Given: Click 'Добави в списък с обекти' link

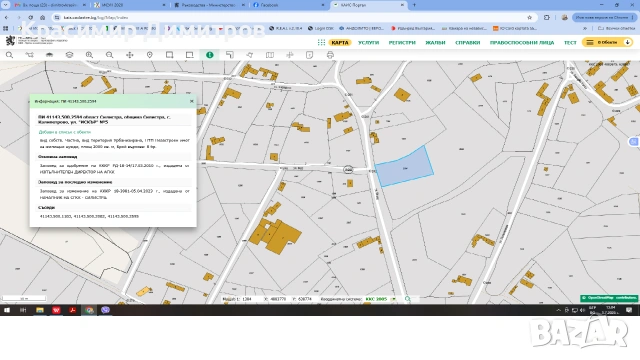Looking at the screenshot, I should [64, 132].
